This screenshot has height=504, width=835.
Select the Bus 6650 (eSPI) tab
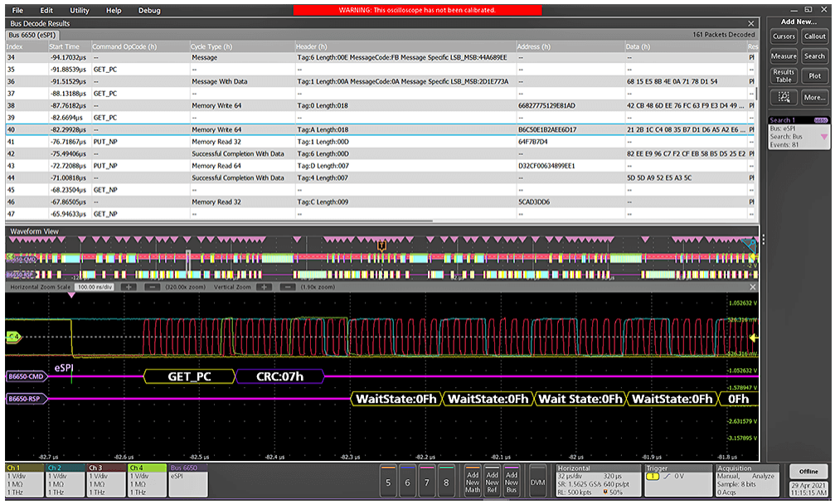pos(32,35)
